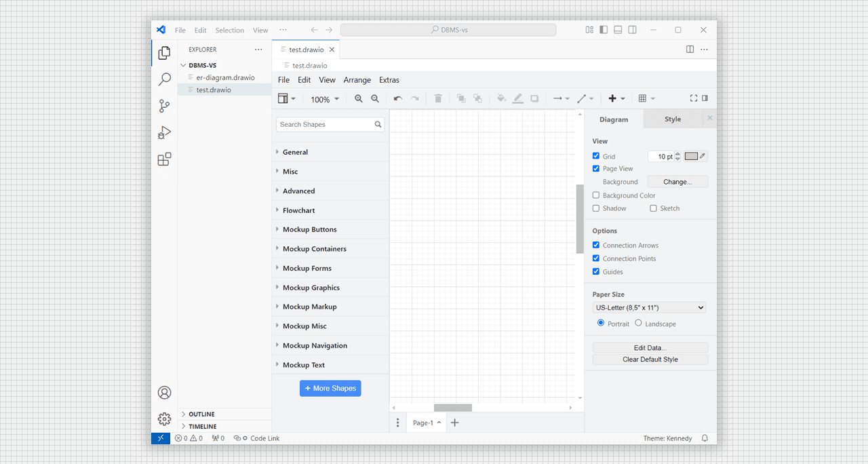
Task: Click the Undo arrow in draw.io toolbar
Action: 398,99
